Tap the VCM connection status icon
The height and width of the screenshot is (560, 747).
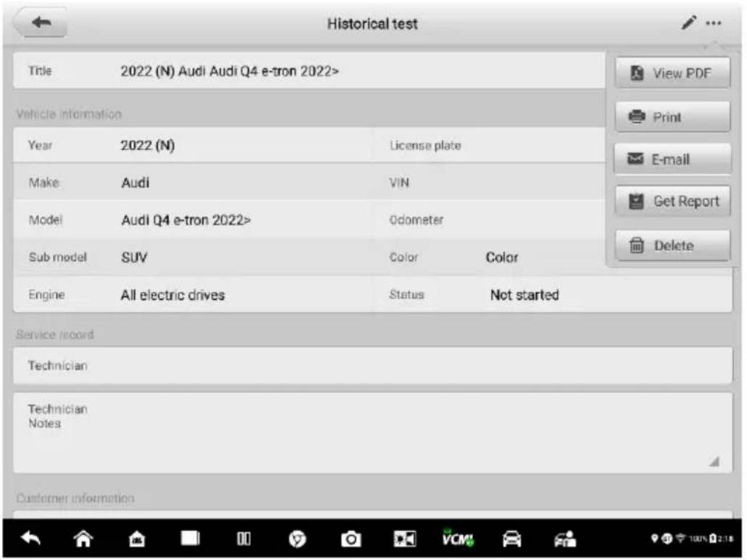pyautogui.click(x=458, y=538)
